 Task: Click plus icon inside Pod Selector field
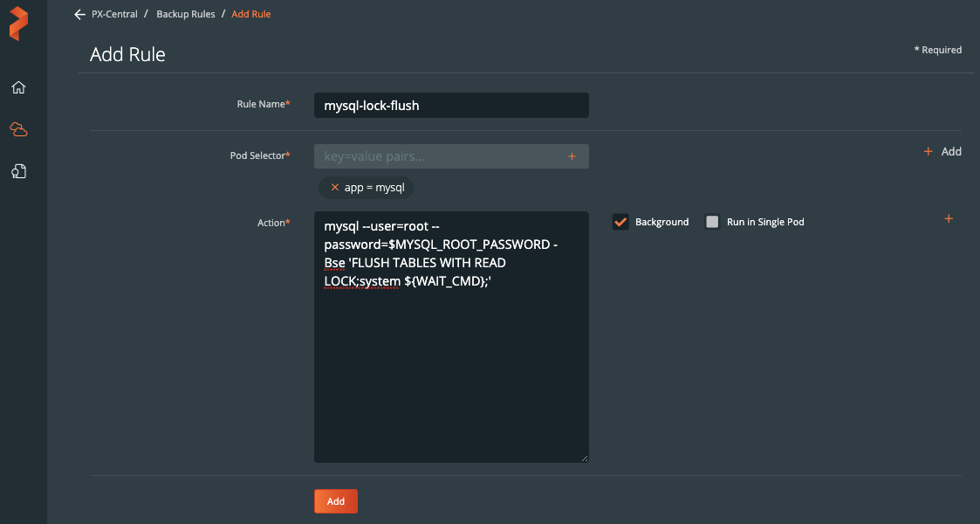coord(572,156)
